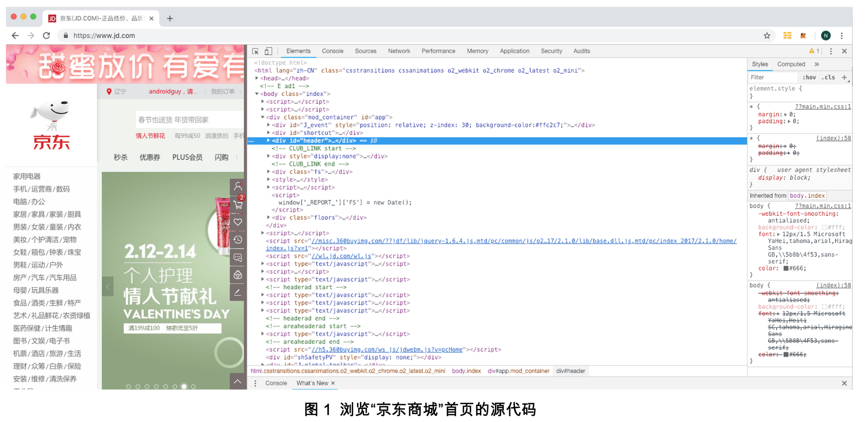This screenshot has height=422, width=868.
Task: Click the location pin for 辽宁
Action: point(109,92)
